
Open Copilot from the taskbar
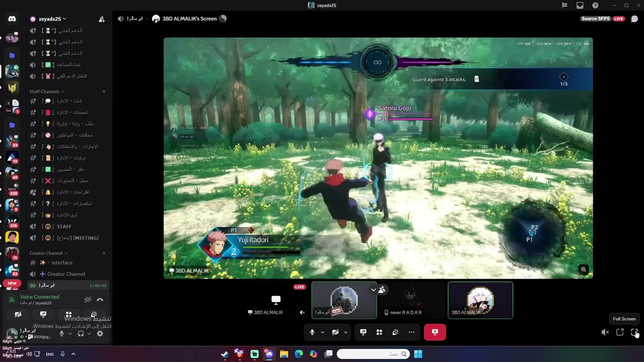click(313, 354)
